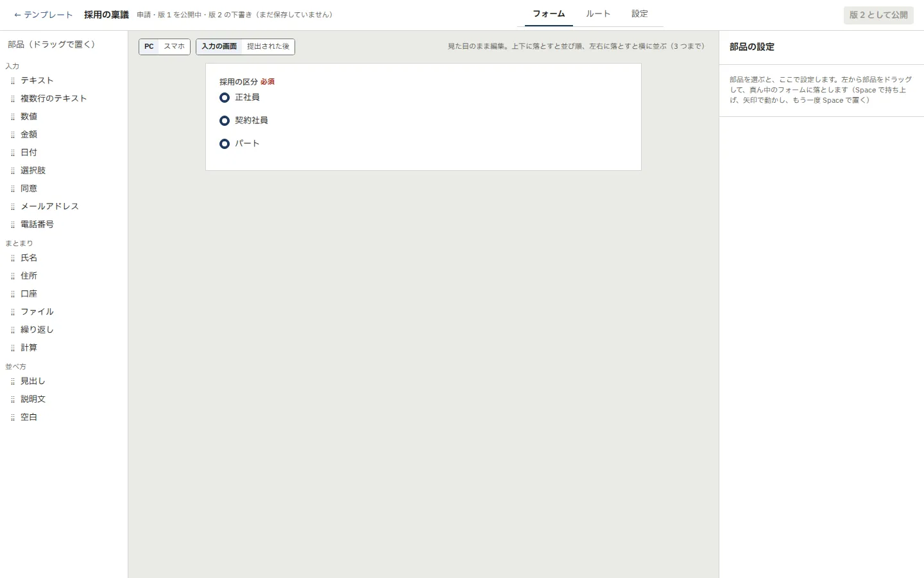Image resolution: width=924 pixels, height=578 pixels.
Task: Click the drag handle beside 日付
Action: point(13,153)
